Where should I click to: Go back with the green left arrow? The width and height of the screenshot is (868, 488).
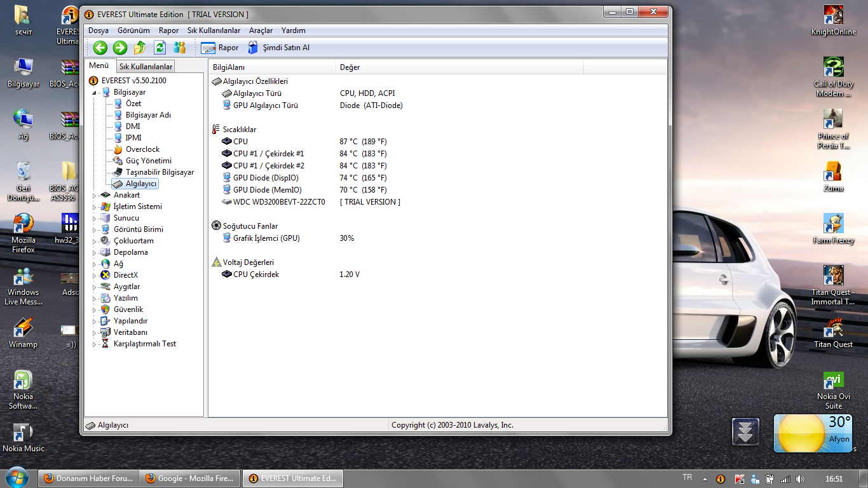[100, 48]
